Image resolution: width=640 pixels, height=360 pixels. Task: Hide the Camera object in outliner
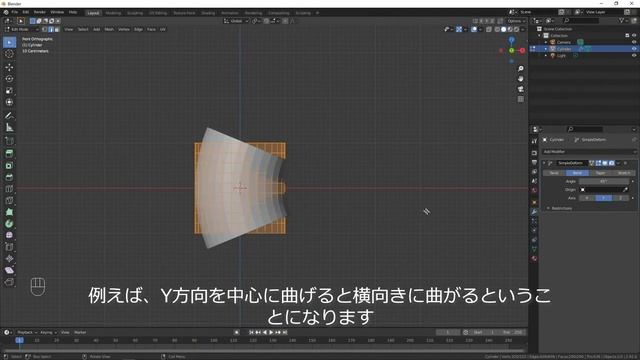pos(634,42)
